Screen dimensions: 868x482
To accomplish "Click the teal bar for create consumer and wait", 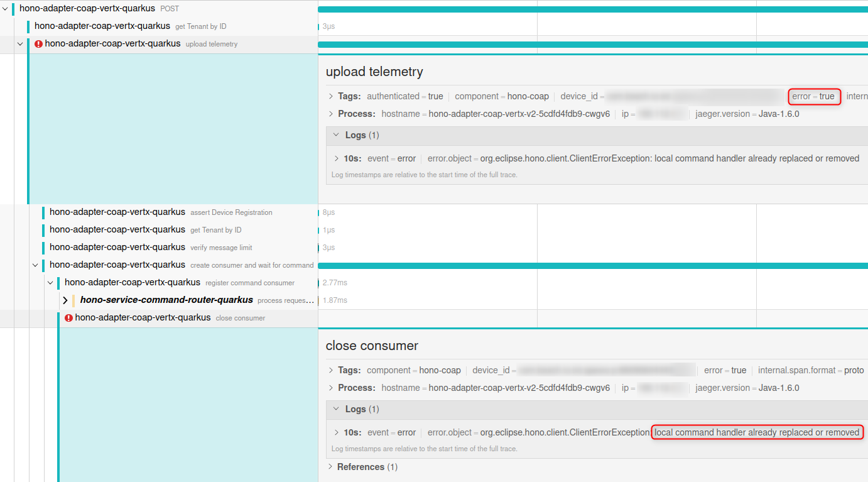I will coord(565,265).
